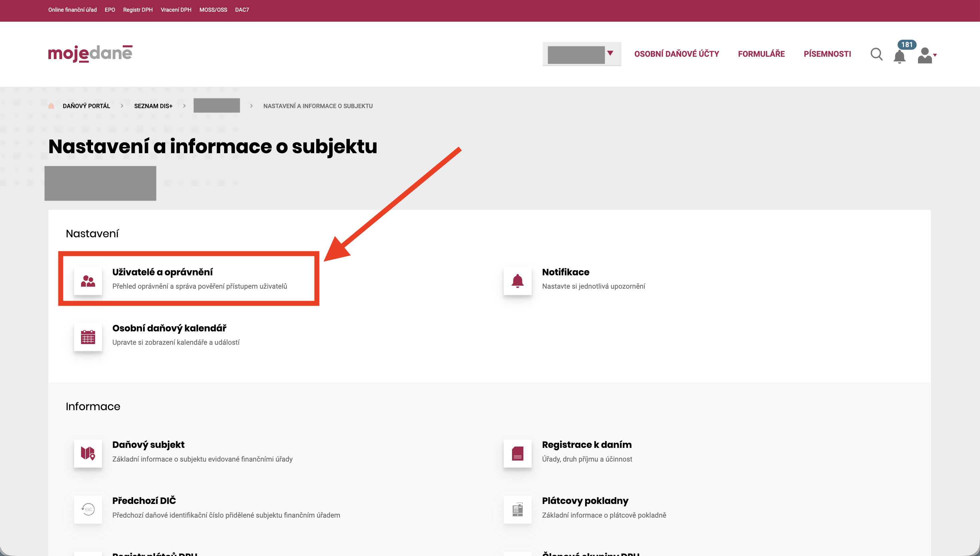Expand the subject selector dropdown arrow

click(x=610, y=53)
